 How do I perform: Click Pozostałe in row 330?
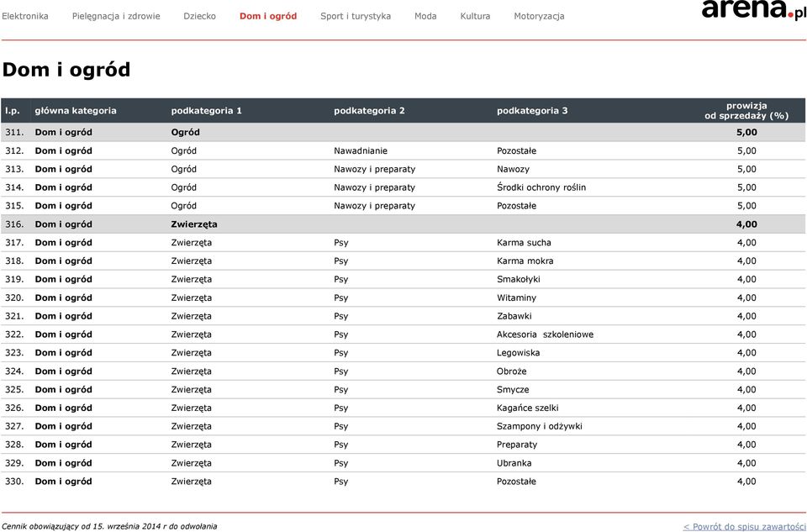pos(516,482)
